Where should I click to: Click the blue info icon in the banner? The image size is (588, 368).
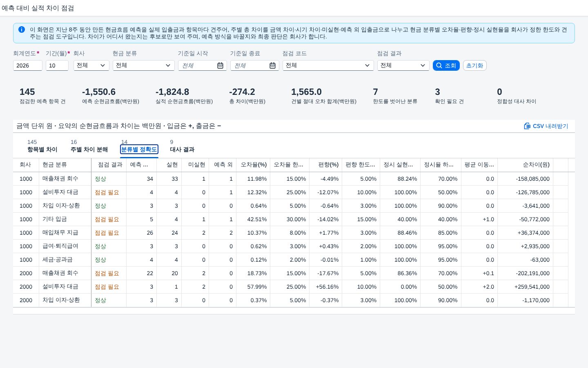(22, 29)
